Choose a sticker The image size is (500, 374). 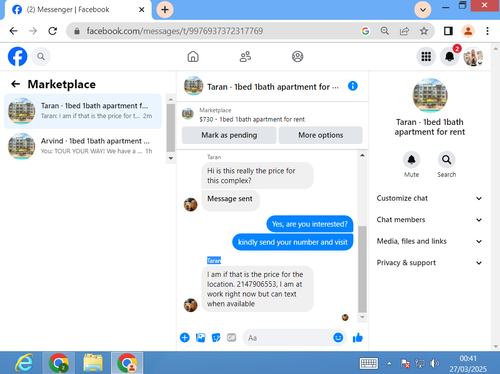[216, 338]
